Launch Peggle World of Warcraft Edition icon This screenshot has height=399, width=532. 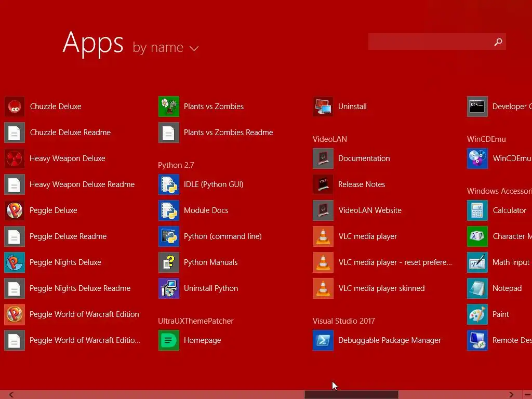[14, 314]
